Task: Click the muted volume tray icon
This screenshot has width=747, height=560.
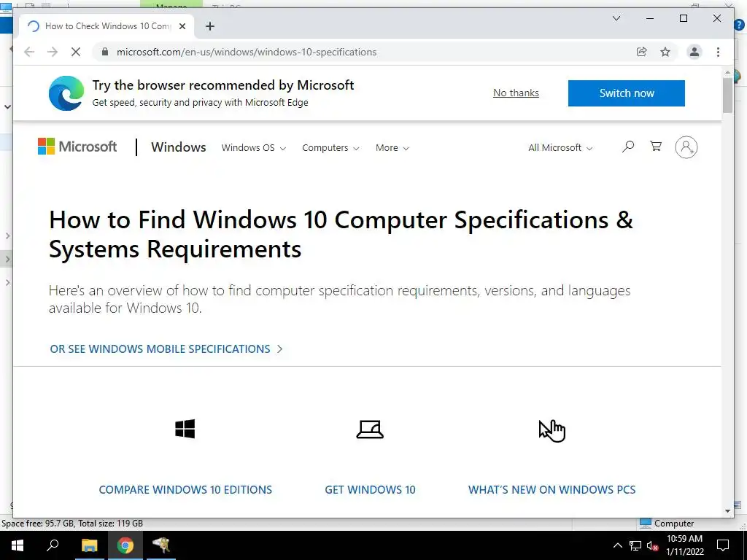Action: pyautogui.click(x=652, y=545)
